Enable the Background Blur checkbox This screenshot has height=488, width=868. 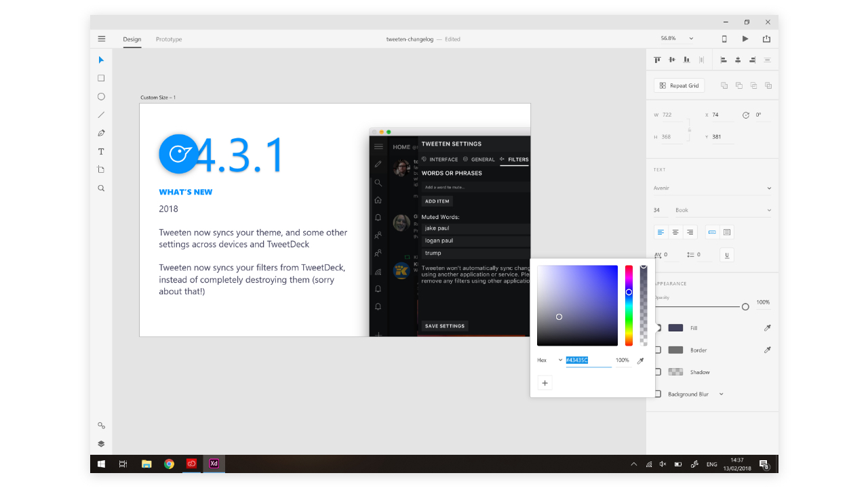[x=658, y=394]
